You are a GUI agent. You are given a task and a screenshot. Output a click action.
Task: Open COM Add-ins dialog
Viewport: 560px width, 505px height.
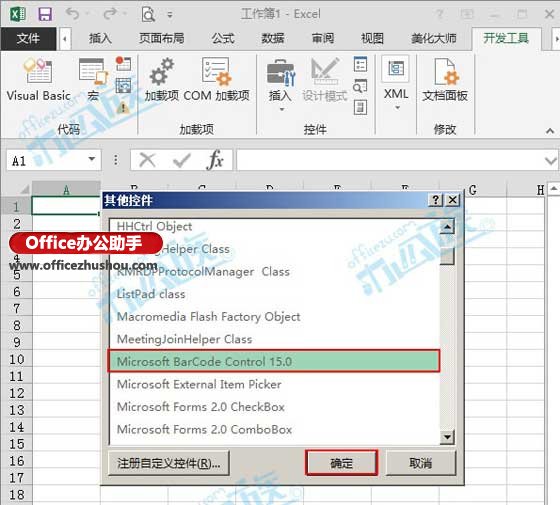click(216, 80)
